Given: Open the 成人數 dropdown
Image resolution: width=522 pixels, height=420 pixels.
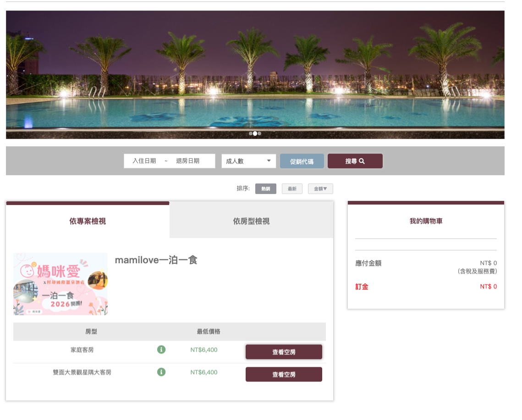Looking at the screenshot, I should (249, 161).
